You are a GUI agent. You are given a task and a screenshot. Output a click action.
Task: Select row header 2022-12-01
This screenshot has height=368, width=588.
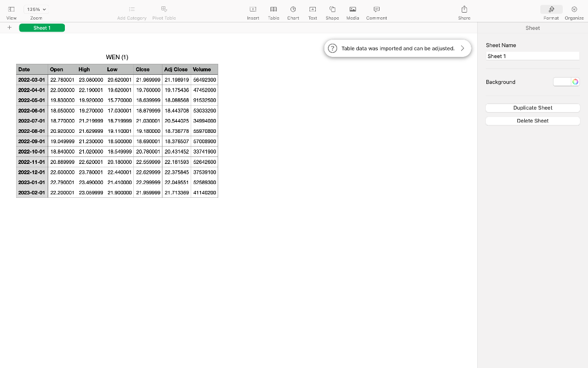pos(32,172)
